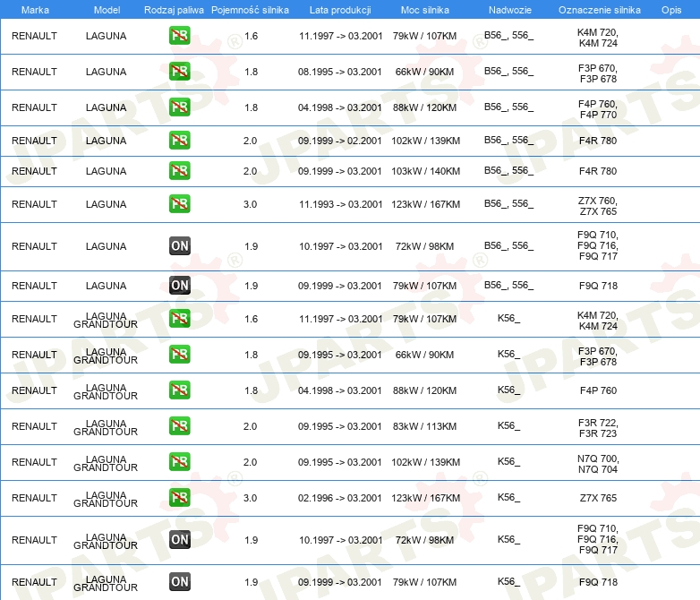Click F9Q 710, F9Q 716, F9Q 717 for B56_ body
The image size is (700, 600).
coord(598,245)
